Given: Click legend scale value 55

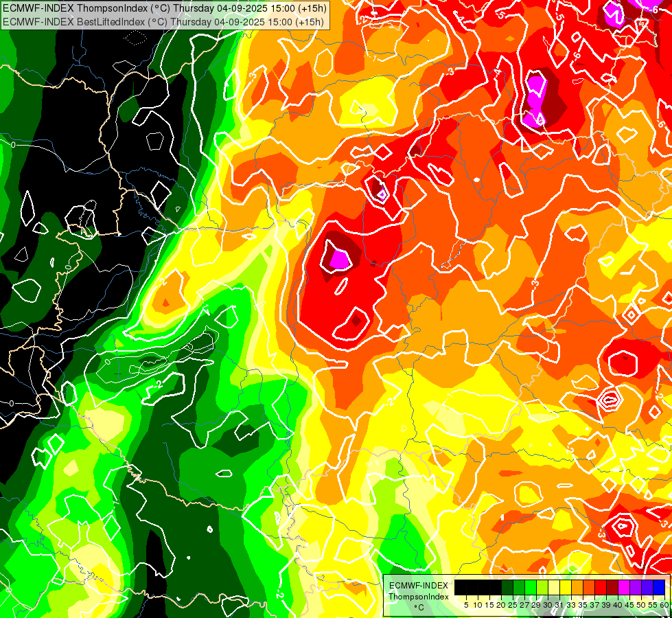Looking at the screenshot, I should [x=653, y=605].
